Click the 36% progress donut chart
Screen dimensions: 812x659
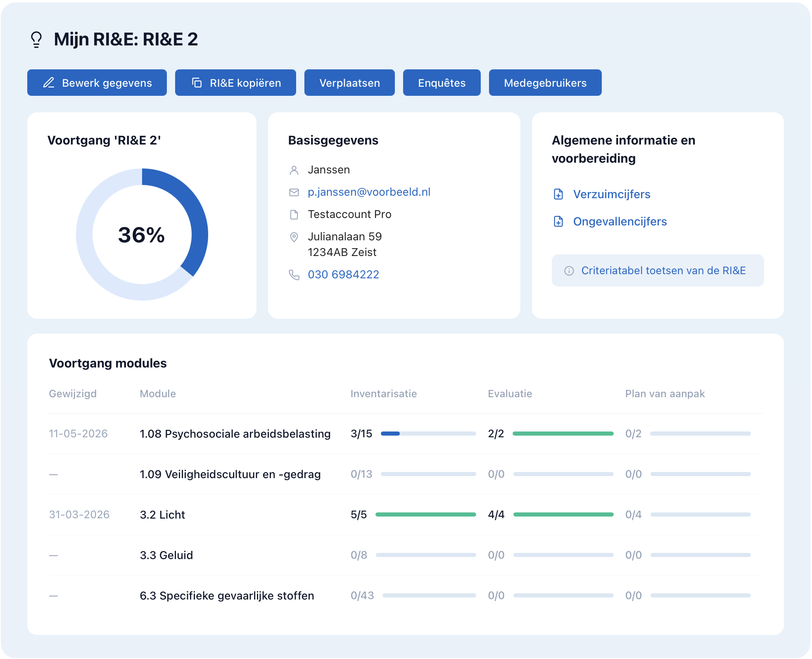coord(142,235)
